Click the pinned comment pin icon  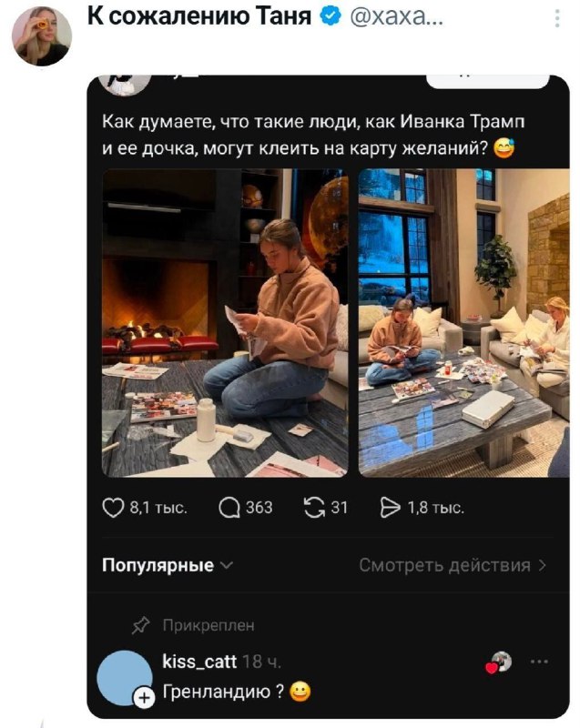pos(140,625)
